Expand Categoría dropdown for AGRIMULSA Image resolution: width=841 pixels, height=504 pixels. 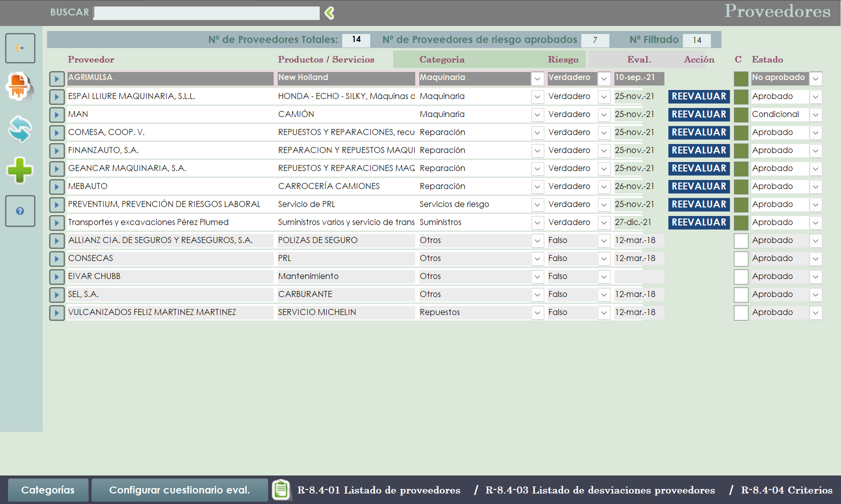[537, 78]
